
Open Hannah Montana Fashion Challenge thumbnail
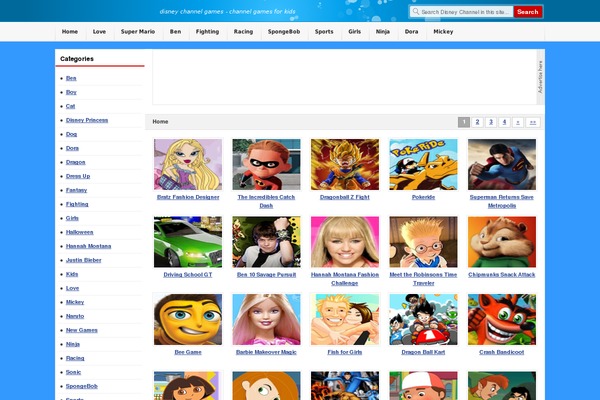tap(345, 242)
